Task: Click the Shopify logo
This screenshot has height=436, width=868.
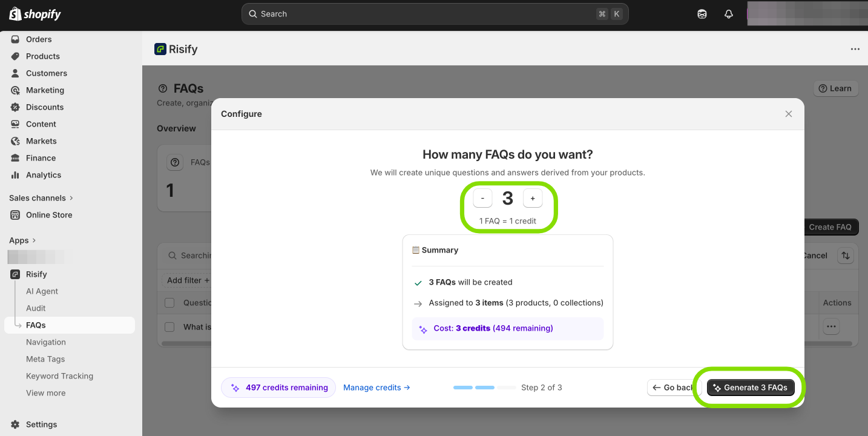Action: pos(35,14)
